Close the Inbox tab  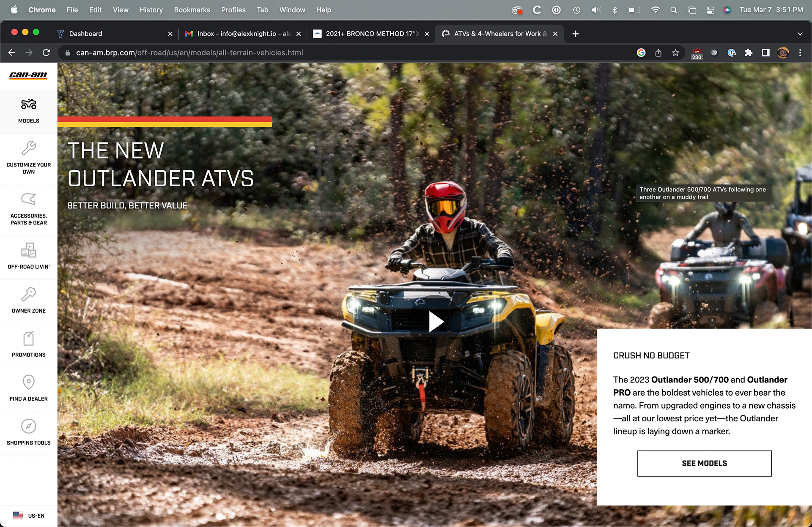(x=299, y=34)
